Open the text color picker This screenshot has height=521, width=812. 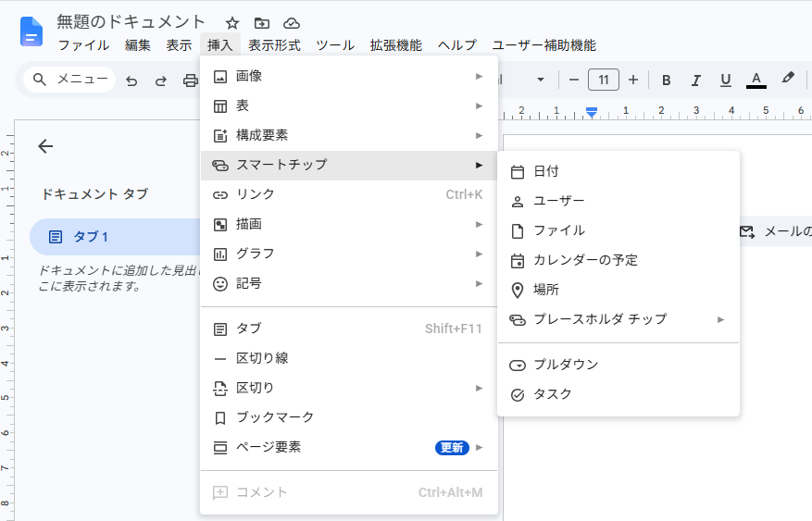click(756, 81)
